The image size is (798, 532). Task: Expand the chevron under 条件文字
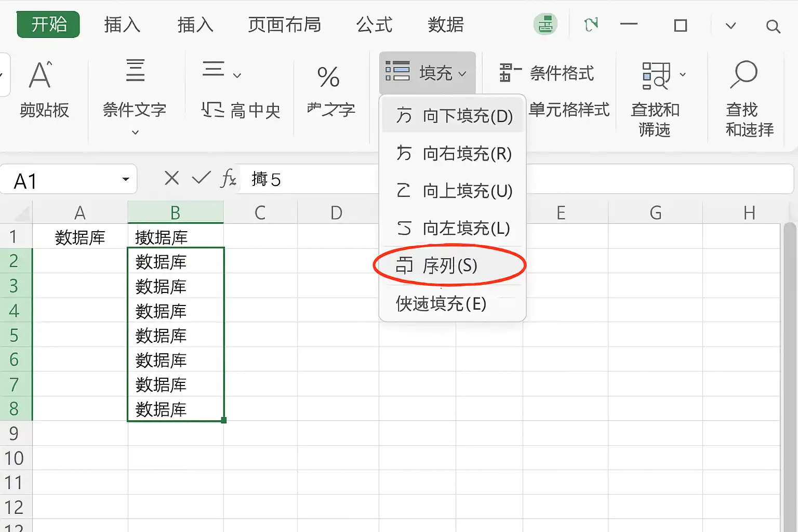(x=135, y=132)
